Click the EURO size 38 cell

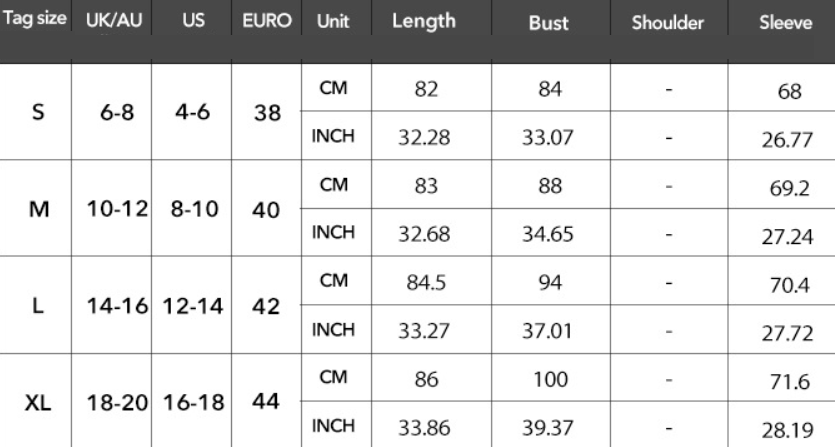(267, 112)
